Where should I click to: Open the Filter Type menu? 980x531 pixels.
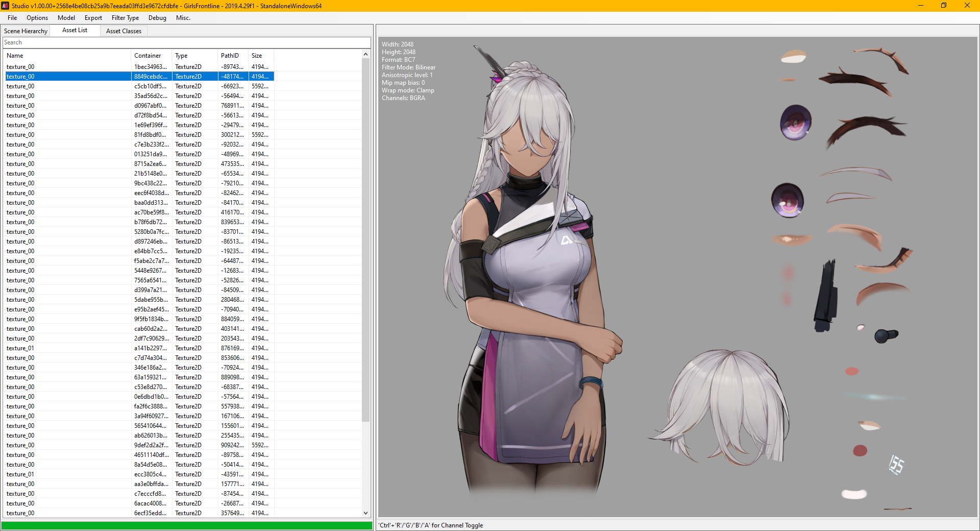pyautogui.click(x=126, y=18)
